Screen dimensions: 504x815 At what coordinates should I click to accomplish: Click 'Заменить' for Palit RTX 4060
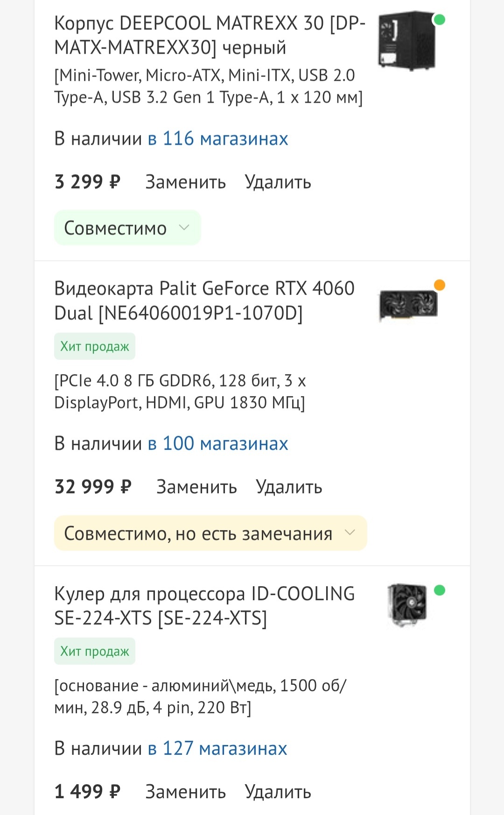(x=196, y=487)
